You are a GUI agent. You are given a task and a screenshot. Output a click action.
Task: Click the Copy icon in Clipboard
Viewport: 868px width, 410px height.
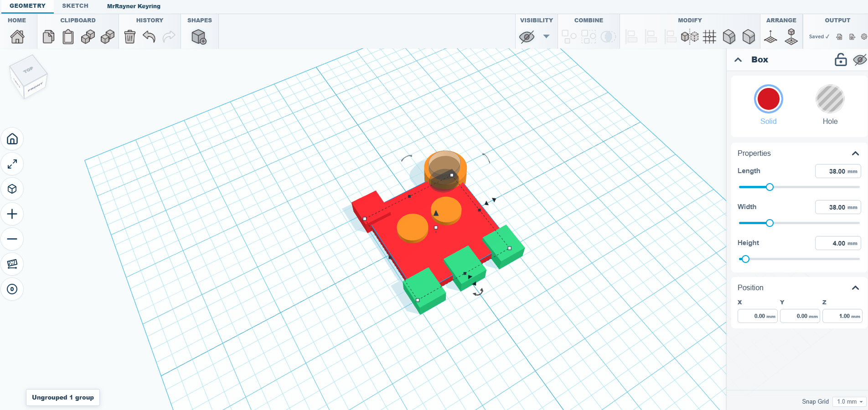48,36
